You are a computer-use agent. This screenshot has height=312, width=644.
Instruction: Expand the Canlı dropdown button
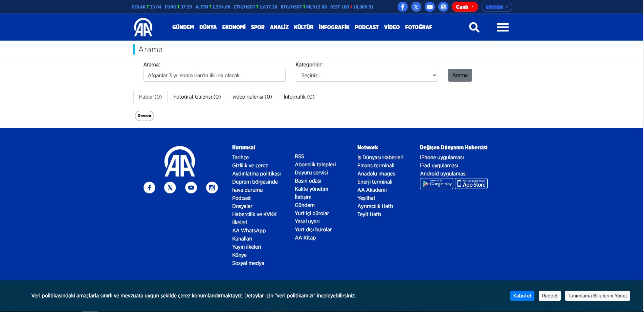(465, 7)
